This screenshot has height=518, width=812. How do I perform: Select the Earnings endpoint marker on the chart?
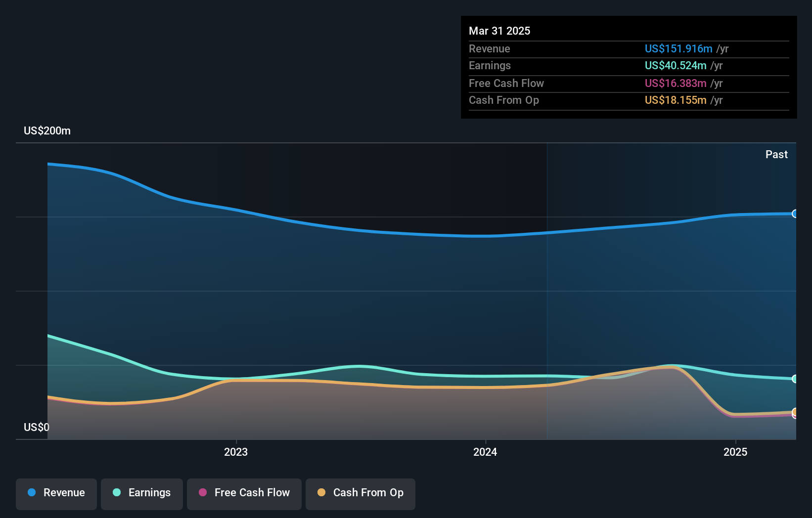(x=795, y=379)
